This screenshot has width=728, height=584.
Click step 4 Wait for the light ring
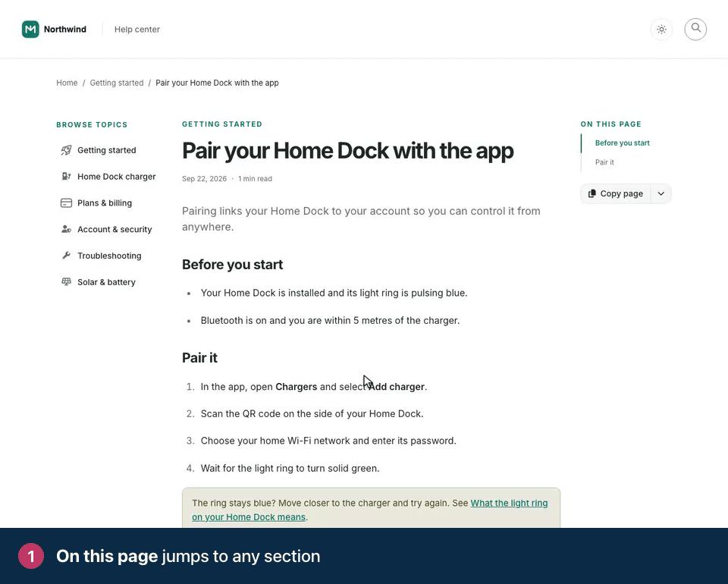click(x=290, y=468)
